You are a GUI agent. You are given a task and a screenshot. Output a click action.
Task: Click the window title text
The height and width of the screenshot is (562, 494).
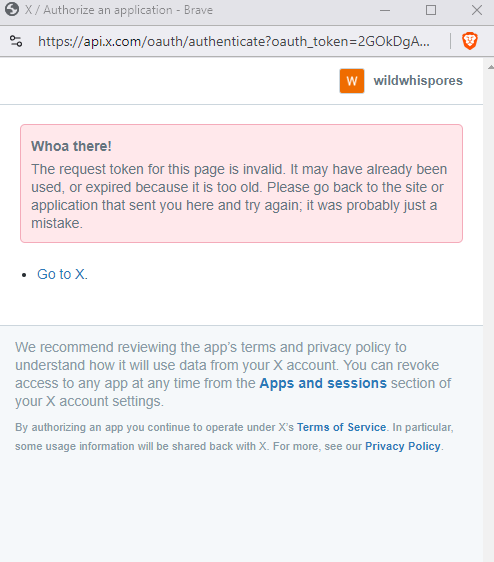[119, 10]
